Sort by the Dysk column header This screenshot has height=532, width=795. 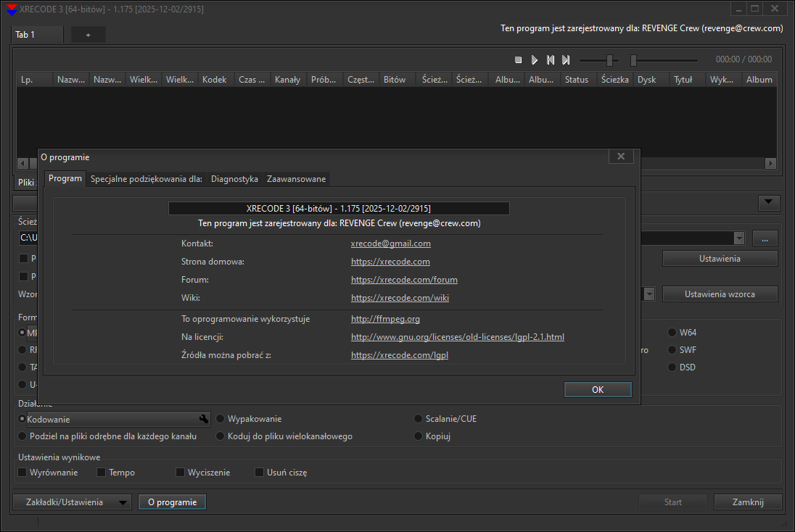click(x=651, y=80)
